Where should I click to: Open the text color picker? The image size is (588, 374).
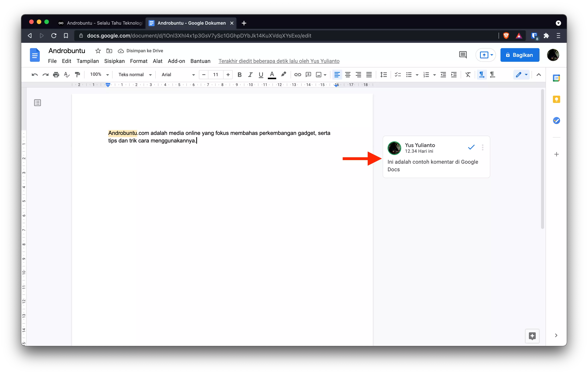272,74
